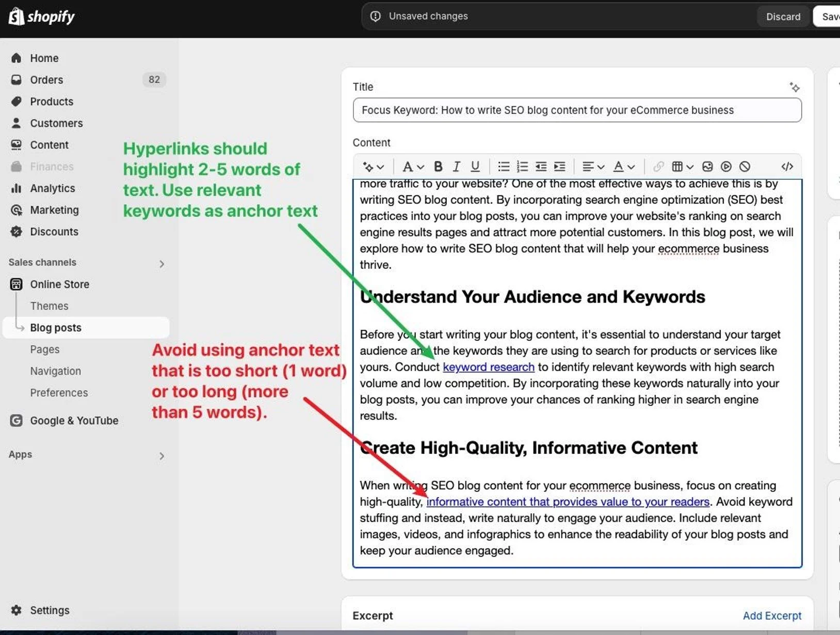Toggle underline formatting

[x=475, y=167]
